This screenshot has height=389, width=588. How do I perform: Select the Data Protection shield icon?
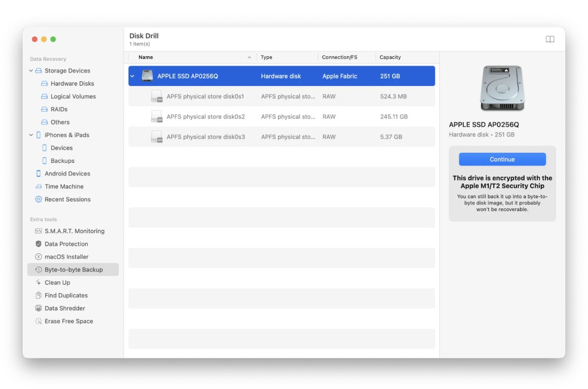point(38,244)
